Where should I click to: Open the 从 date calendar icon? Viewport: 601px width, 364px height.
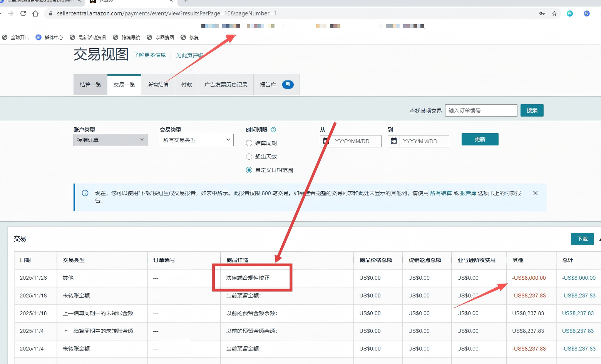[x=326, y=141]
